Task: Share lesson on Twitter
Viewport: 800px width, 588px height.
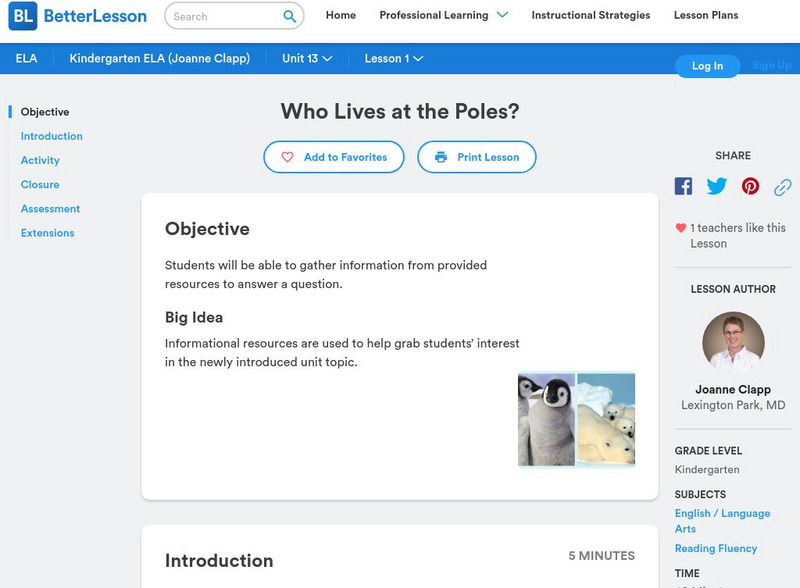Action: pyautogui.click(x=717, y=186)
